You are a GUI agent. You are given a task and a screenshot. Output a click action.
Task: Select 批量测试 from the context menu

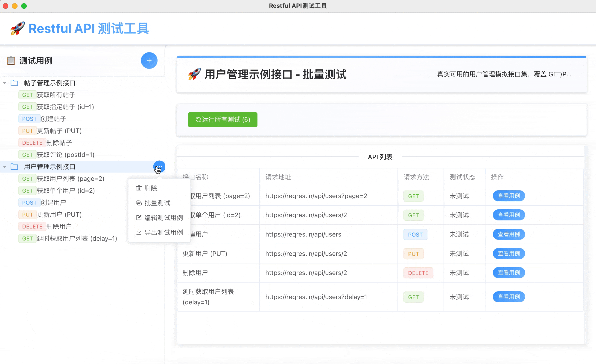pos(157,203)
